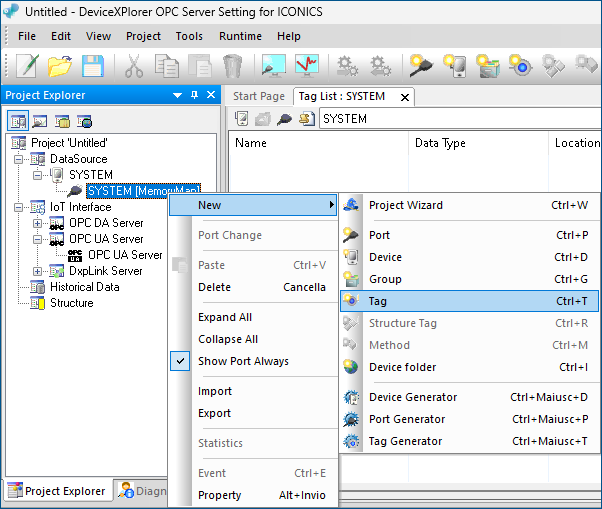602x509 pixels.
Task: Click the icon left of the SYSTEM path field
Action: pyautogui.click(x=307, y=119)
